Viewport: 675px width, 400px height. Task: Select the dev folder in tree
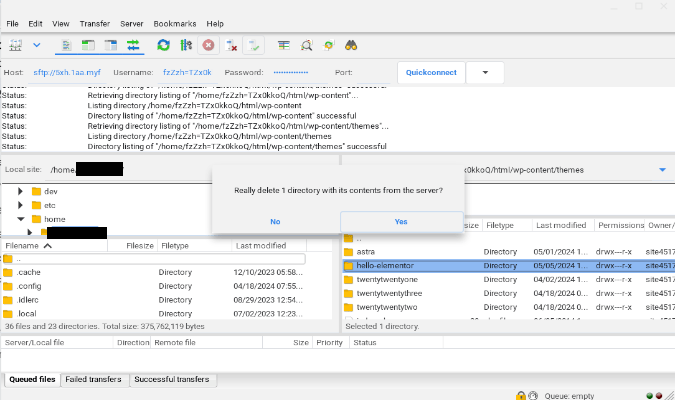point(51,191)
